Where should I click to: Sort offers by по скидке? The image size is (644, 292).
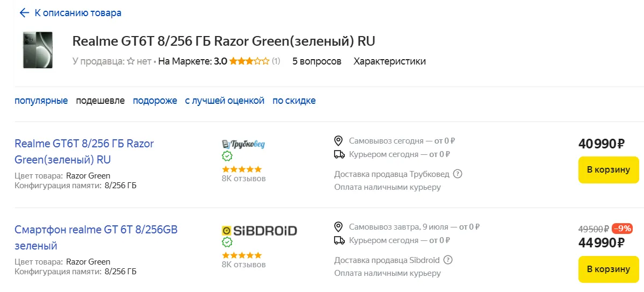[294, 101]
